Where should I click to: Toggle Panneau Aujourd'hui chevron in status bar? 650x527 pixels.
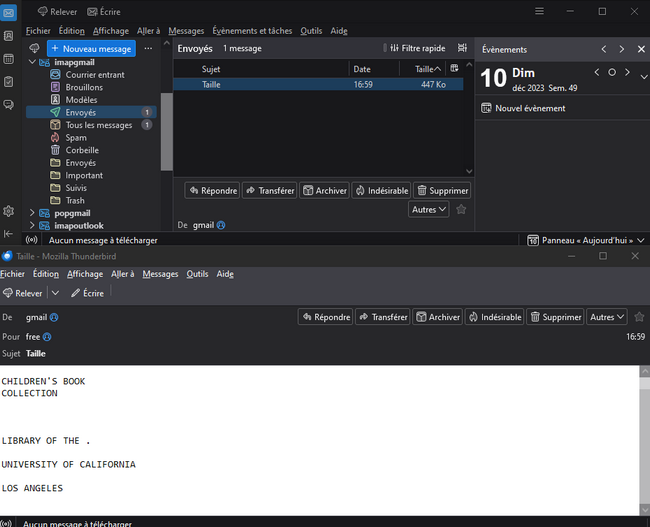[641, 240]
